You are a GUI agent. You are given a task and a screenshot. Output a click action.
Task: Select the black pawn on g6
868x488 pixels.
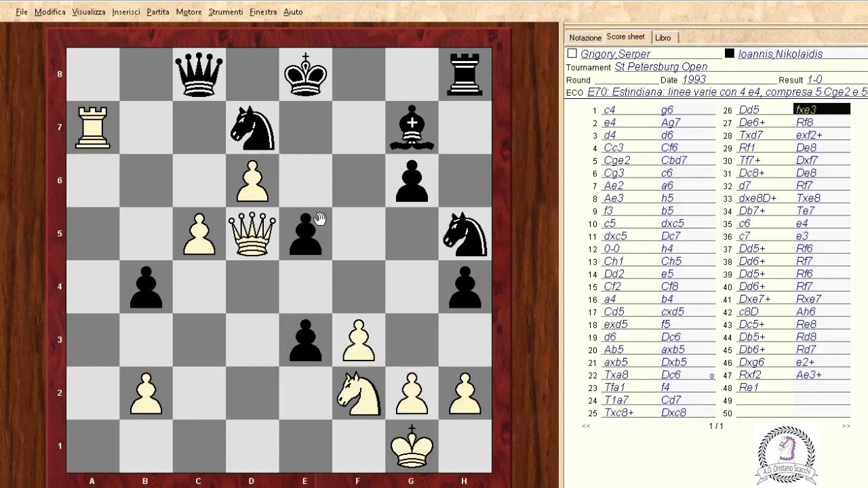coord(412,180)
